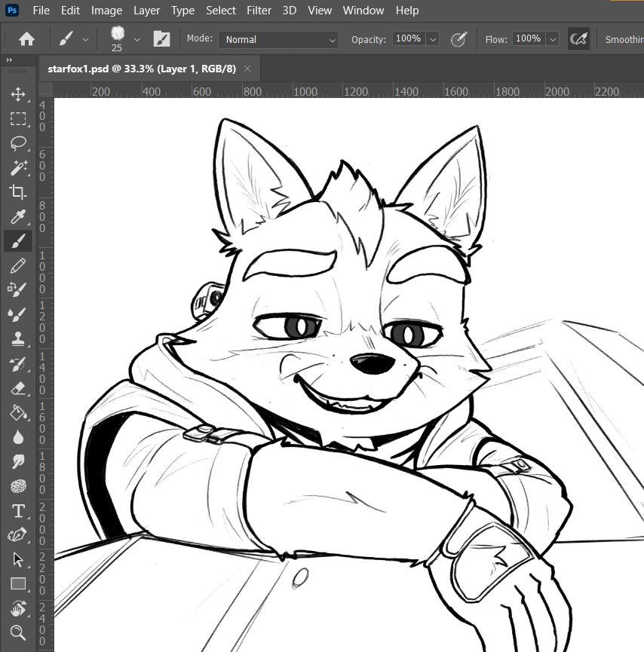Select the Color Replacement tool
Viewport: 644px width, 652px height.
[x=18, y=290]
